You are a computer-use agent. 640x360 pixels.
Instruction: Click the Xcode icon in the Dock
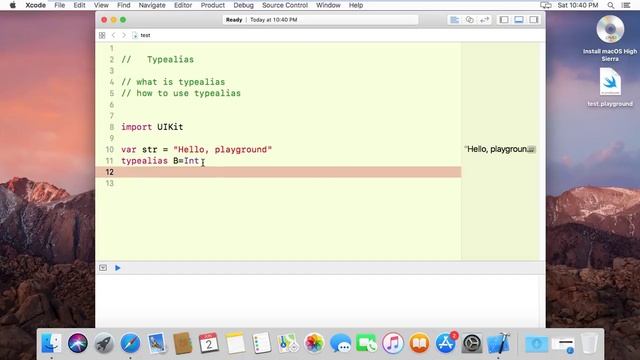point(498,343)
